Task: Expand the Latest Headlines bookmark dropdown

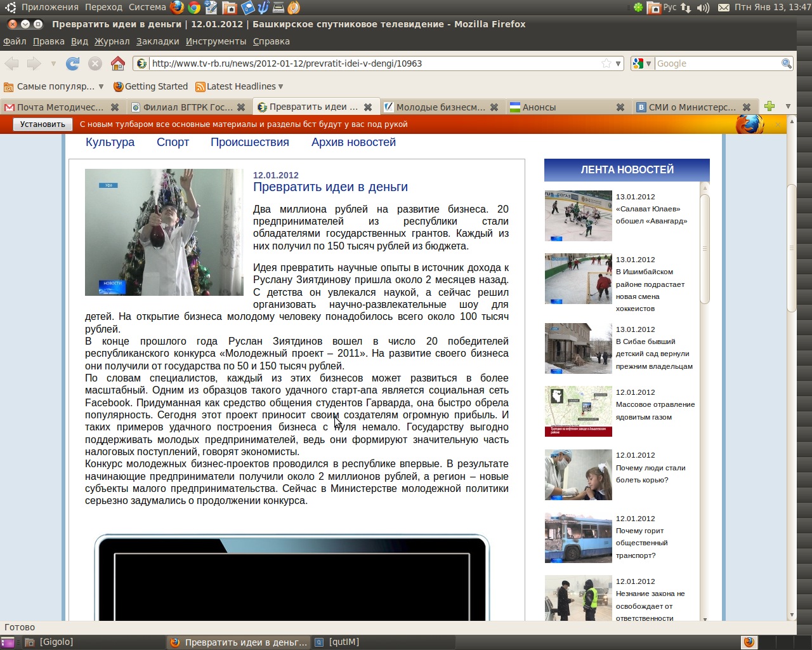Action: pyautogui.click(x=280, y=86)
